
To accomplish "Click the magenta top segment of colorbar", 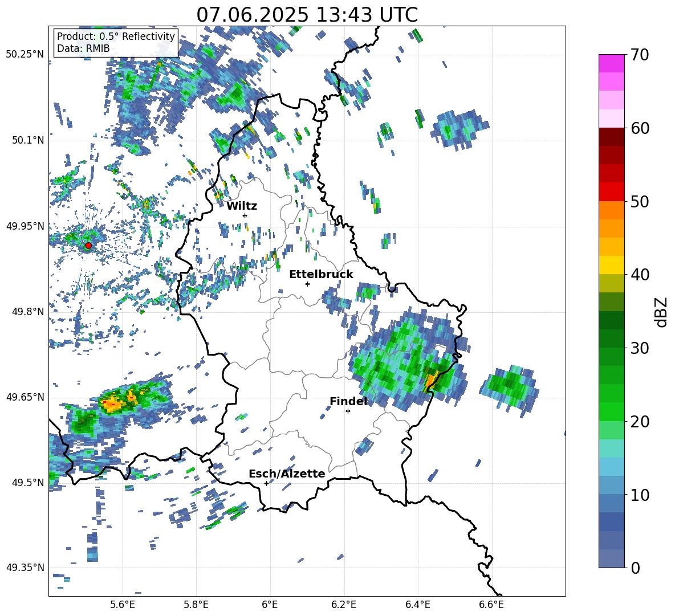I will coord(611,63).
